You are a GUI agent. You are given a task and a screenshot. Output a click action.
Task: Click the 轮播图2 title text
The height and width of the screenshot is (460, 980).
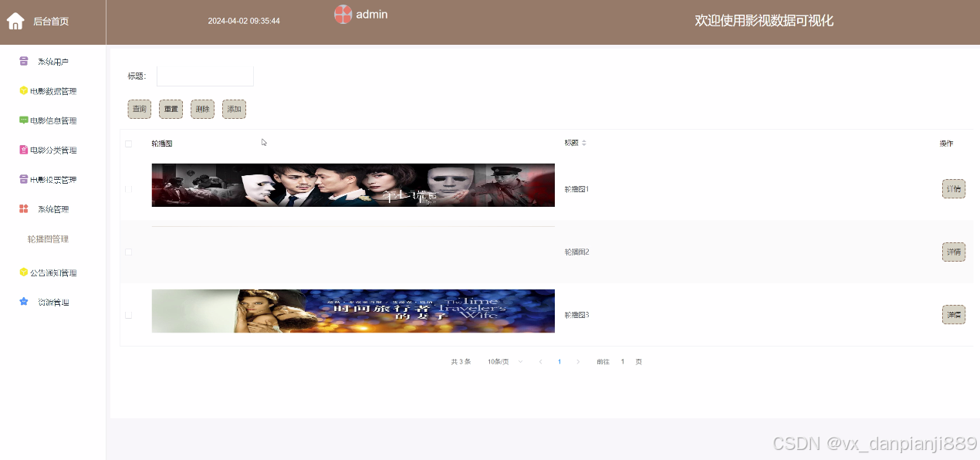point(577,252)
